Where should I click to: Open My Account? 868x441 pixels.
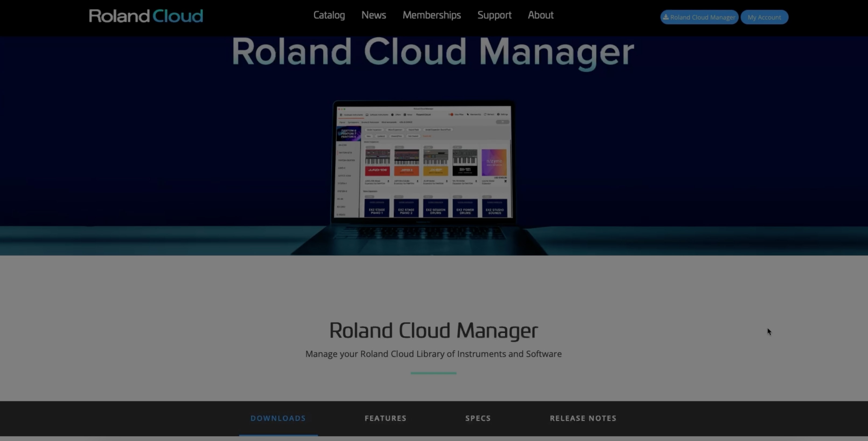coord(764,17)
